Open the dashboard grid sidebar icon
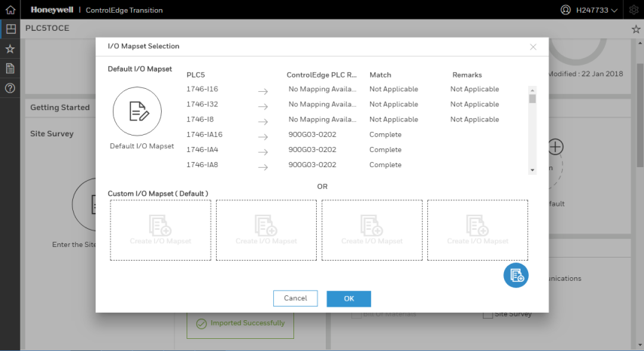Image resolution: width=644 pixels, height=351 pixels. 11,29
